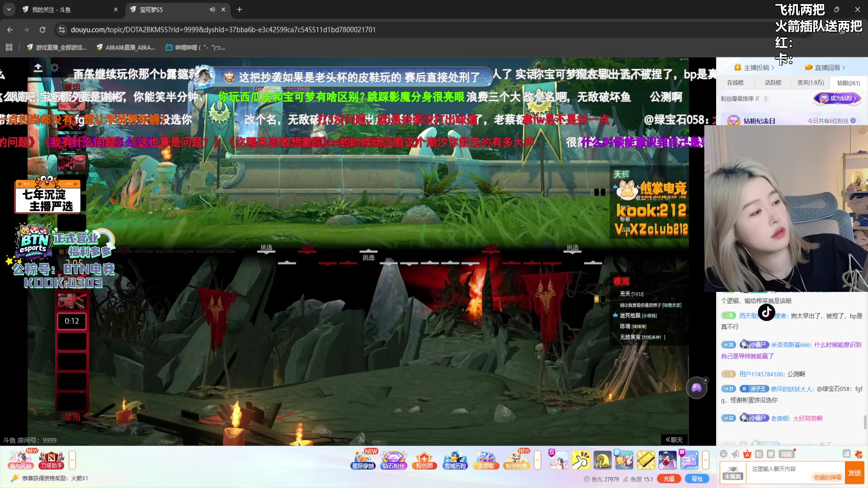Click the megaphone broadcast icon
Viewport: 868px width, 488px height.
click(x=736, y=454)
